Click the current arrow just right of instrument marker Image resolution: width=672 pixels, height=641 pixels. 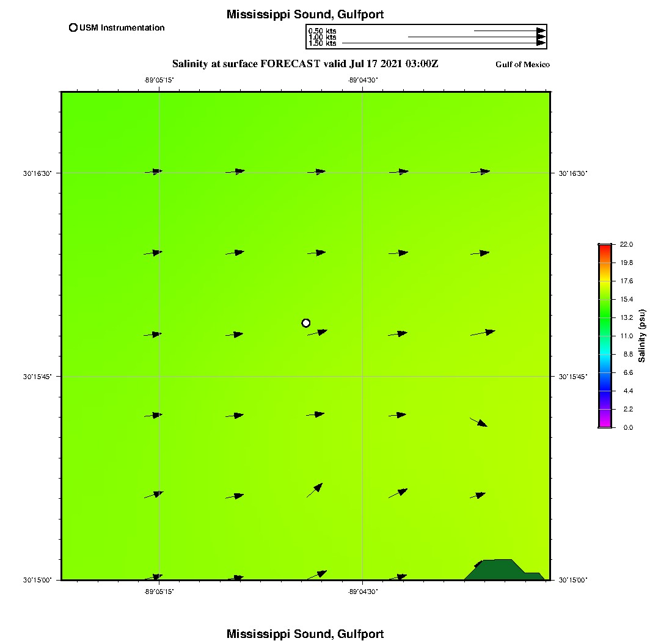[317, 333]
